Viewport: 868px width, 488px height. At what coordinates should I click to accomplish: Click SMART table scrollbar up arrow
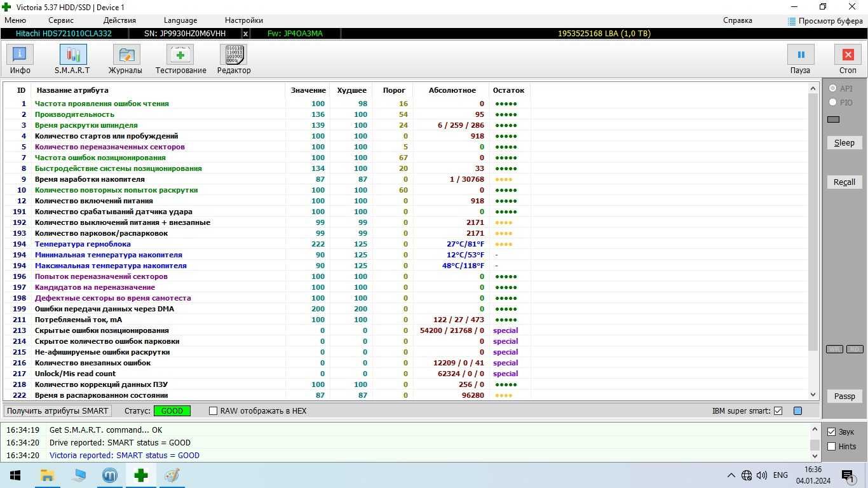click(813, 88)
